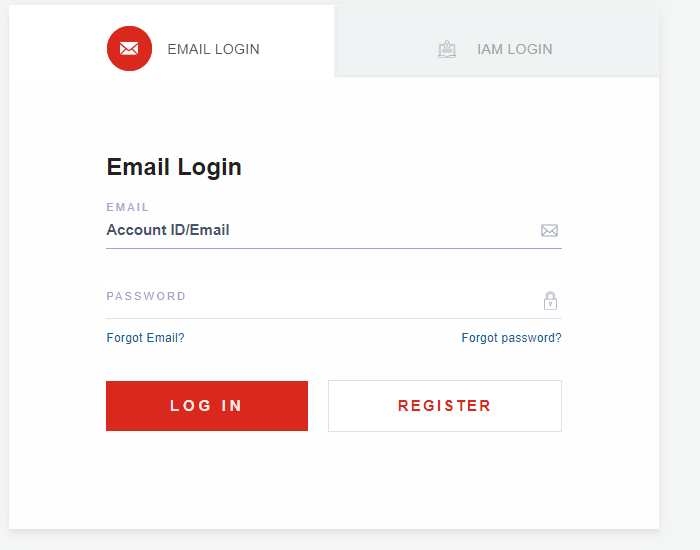Open the IAM LOGIN tab
The width and height of the screenshot is (700, 550).
tap(515, 49)
